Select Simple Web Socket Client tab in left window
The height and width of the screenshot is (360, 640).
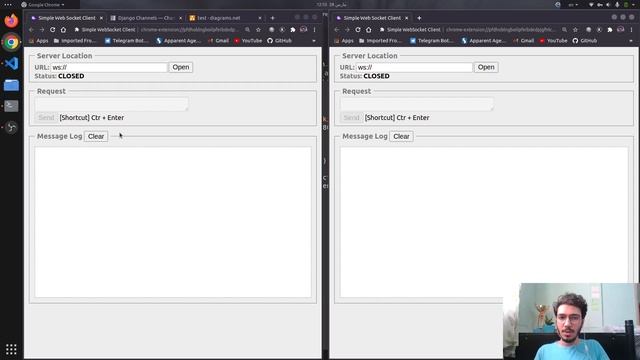click(x=67, y=18)
